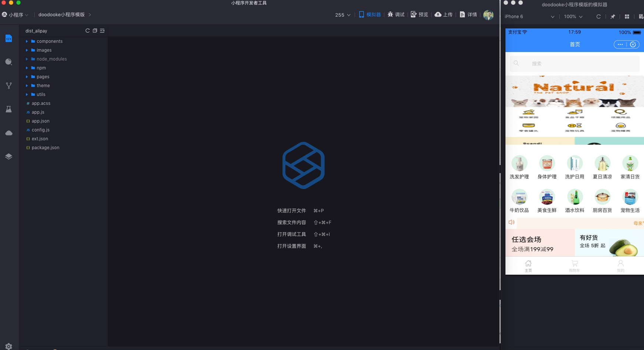
Task: Refresh the dist_alipay file tree
Action: [x=88, y=31]
